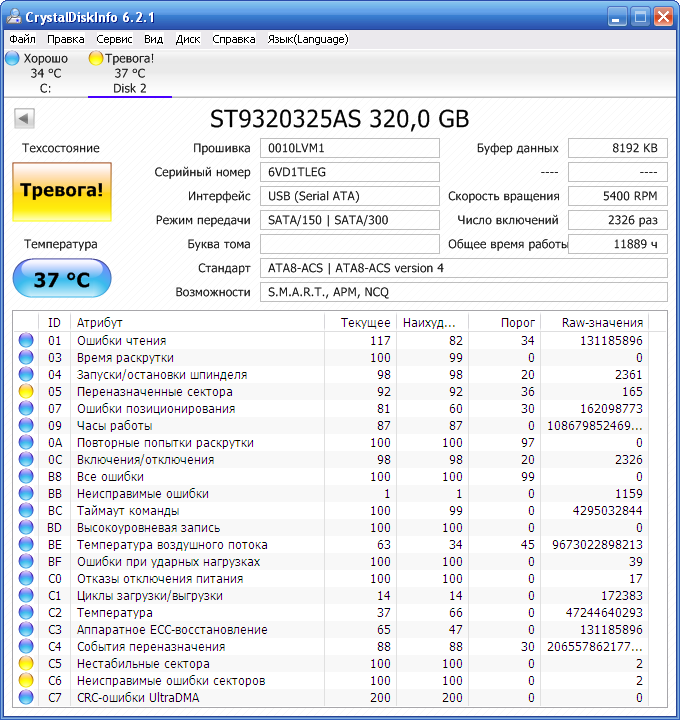The image size is (680, 720).
Task: Click blue icon of row C3 Аппаратное ECC-восстановление
Action: 26,629
